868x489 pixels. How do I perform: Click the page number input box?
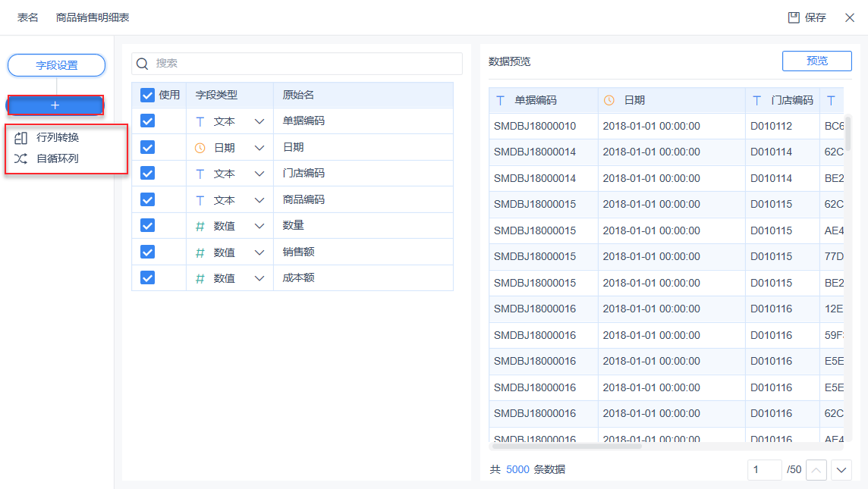[764, 470]
